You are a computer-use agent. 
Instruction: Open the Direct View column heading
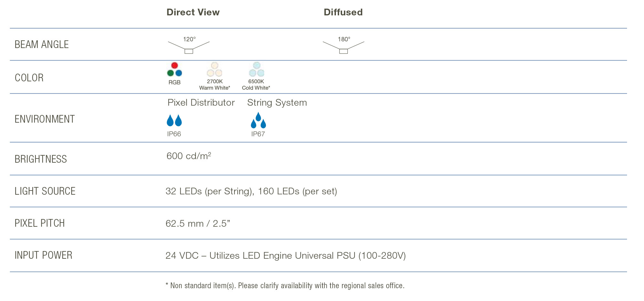click(x=193, y=12)
